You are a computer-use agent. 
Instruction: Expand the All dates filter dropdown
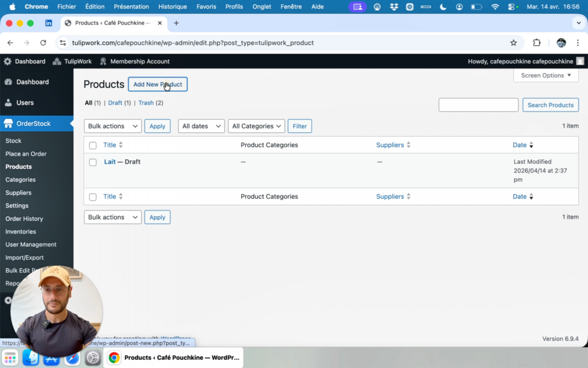(201, 126)
